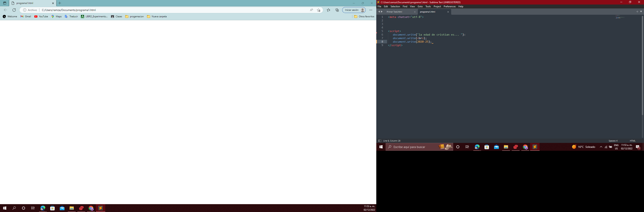
Task: Open the Welcome bookmark
Action: [x=10, y=16]
